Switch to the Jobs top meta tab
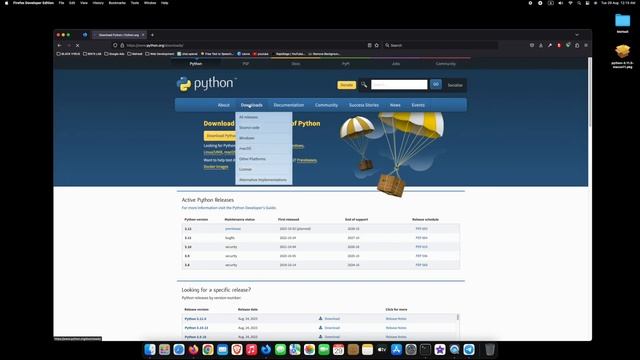Screen dimensions: 640x360 [x=396, y=64]
